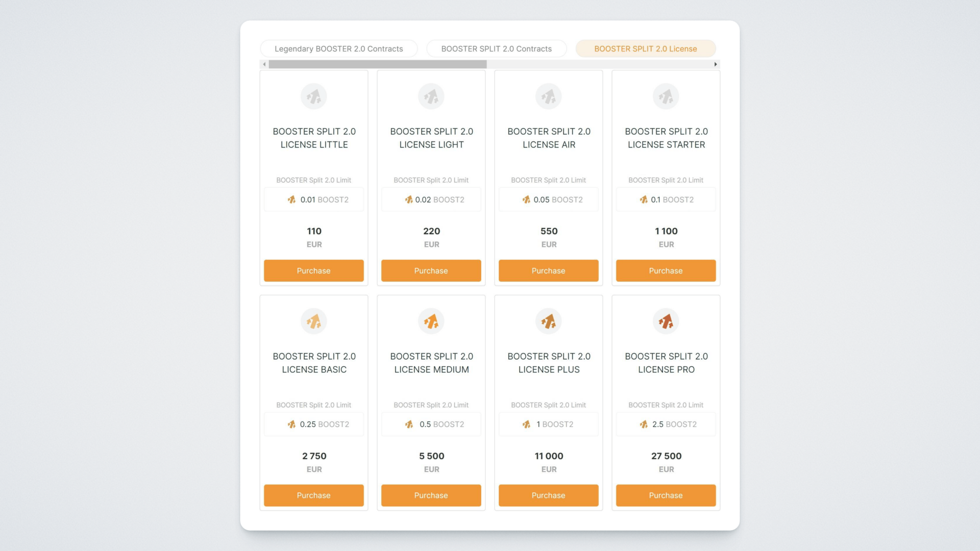Buy the LICENSE PRO for 27 500 EUR
The height and width of the screenshot is (551, 980).
(x=666, y=495)
